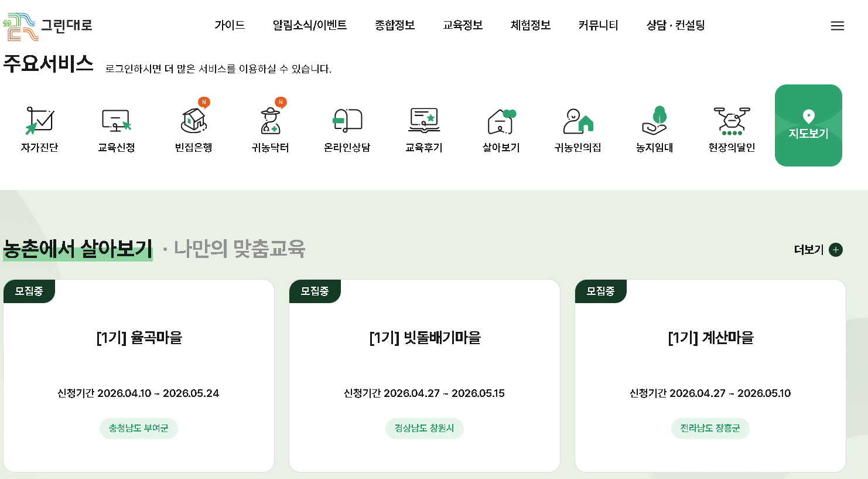Click the 로그인하시면 더 많은 서비스 notice text

[x=218, y=69]
